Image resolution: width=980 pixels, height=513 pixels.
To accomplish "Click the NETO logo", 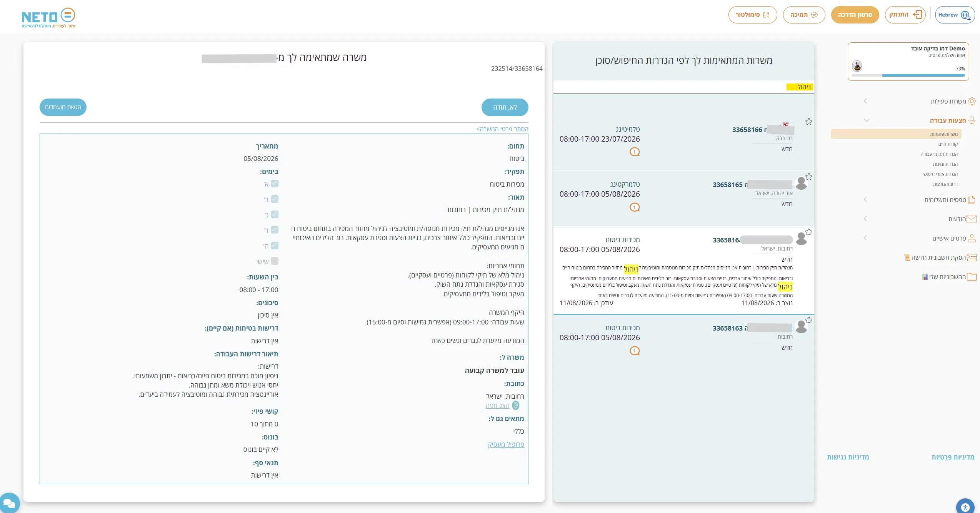I will coord(48,17).
